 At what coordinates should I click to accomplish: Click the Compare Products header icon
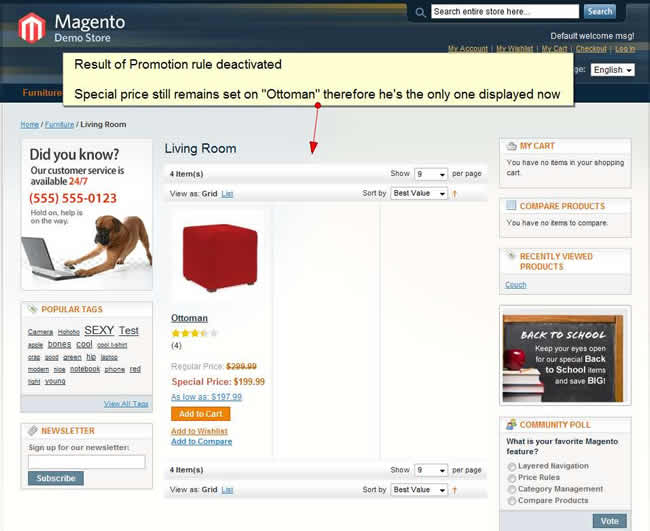(x=512, y=206)
